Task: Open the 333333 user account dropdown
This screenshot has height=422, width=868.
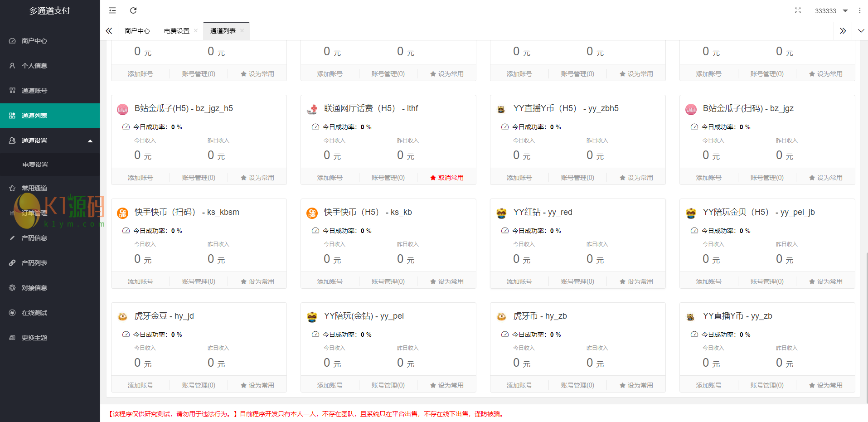Action: 831,11
